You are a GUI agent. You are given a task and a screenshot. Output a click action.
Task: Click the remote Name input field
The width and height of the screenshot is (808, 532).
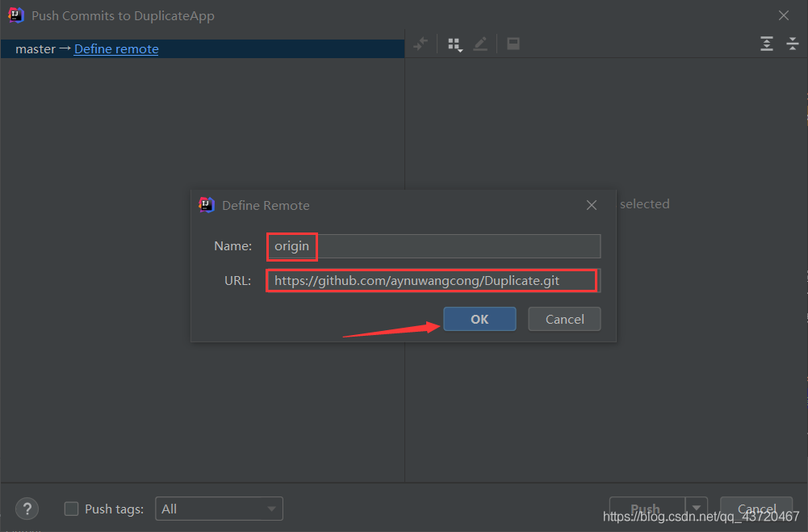pyautogui.click(x=433, y=246)
